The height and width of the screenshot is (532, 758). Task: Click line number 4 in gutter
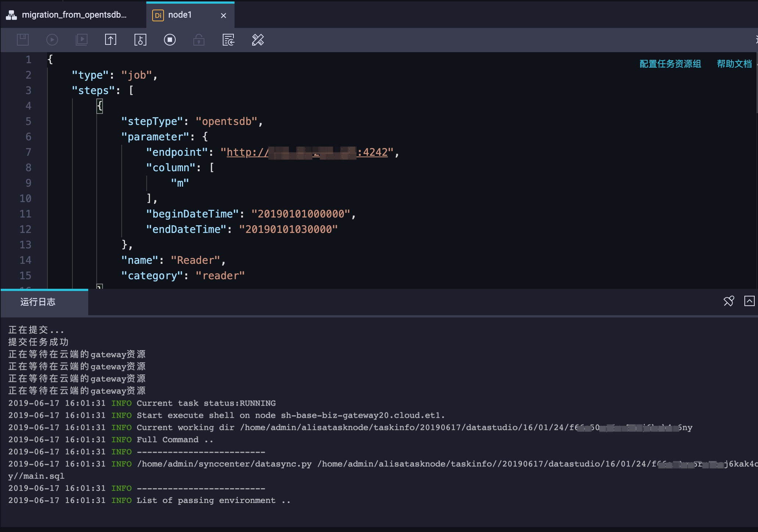coord(28,106)
